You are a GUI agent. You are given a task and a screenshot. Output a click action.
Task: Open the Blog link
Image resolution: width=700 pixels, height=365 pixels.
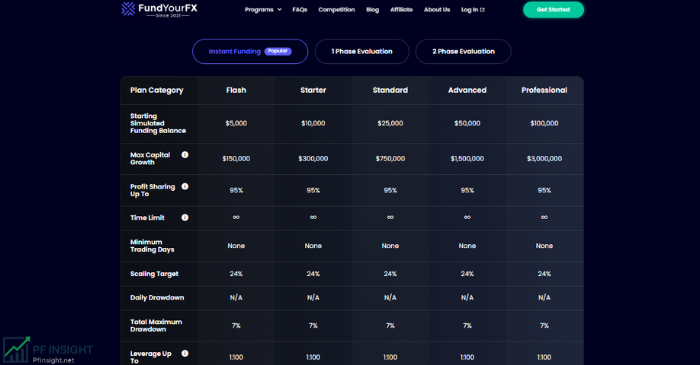tap(372, 10)
